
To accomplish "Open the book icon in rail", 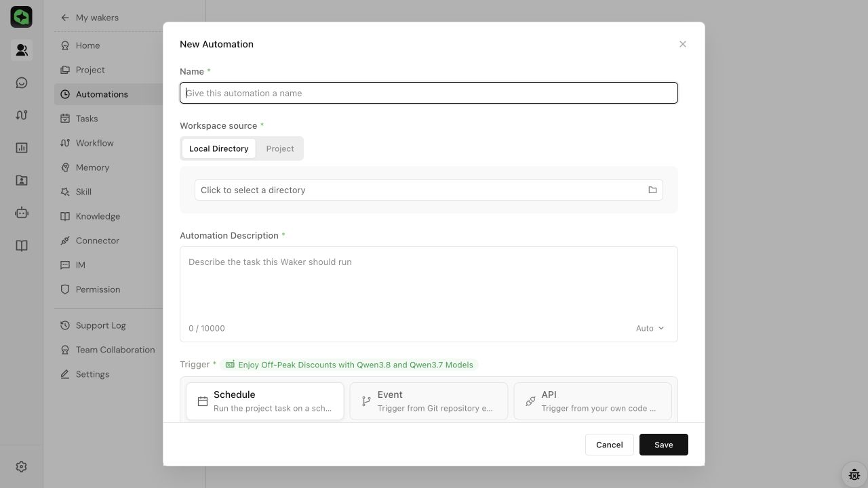I will [22, 245].
